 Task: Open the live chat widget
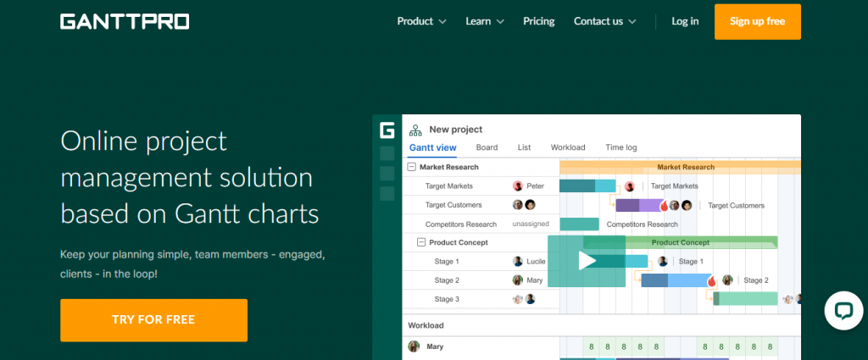tap(843, 311)
